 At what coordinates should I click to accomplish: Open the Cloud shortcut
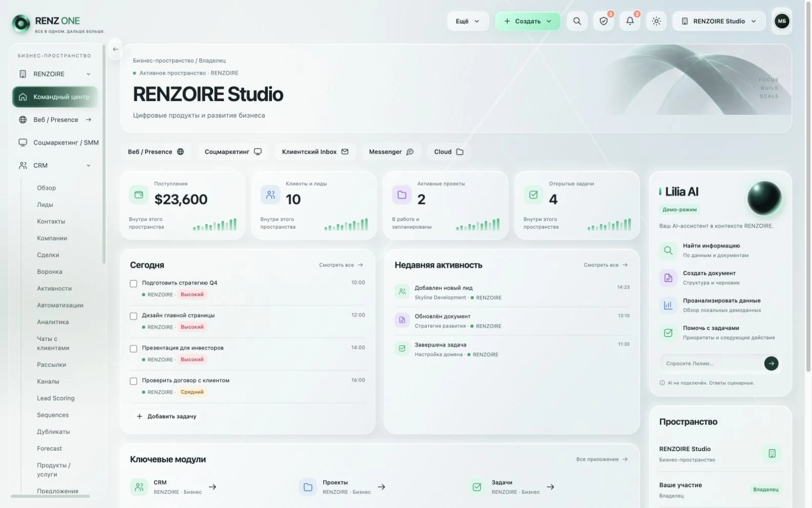[449, 152]
